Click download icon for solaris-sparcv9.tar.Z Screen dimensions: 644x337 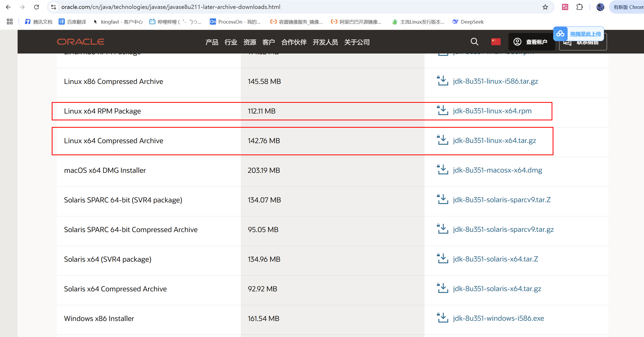pos(443,199)
